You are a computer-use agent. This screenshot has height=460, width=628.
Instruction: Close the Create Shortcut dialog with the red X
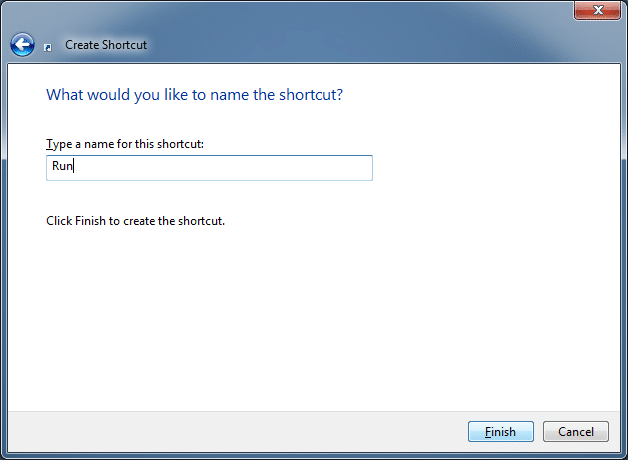(598, 10)
